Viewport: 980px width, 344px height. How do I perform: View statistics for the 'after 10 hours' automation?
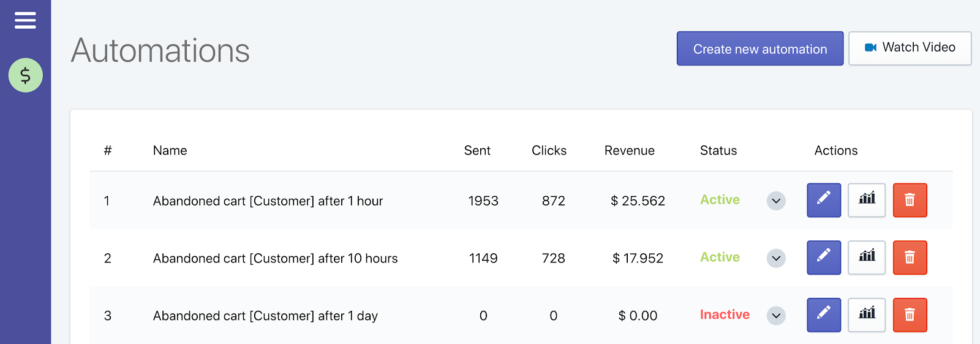pos(867,258)
